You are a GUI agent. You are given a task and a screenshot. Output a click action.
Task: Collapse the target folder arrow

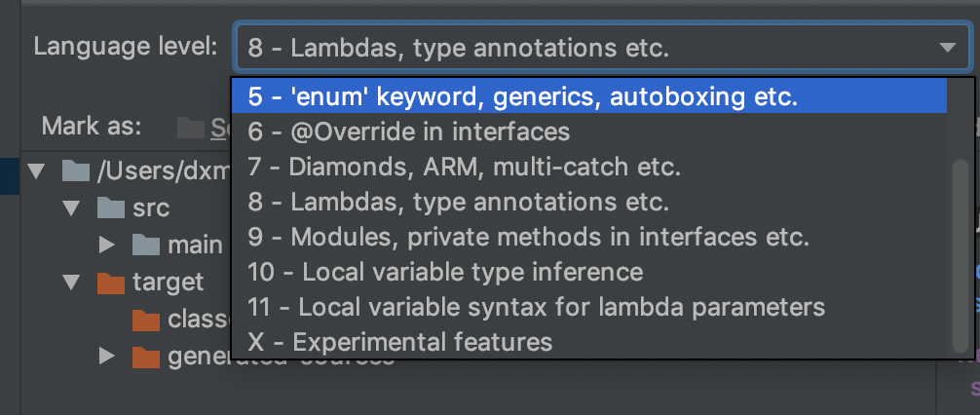(x=72, y=283)
